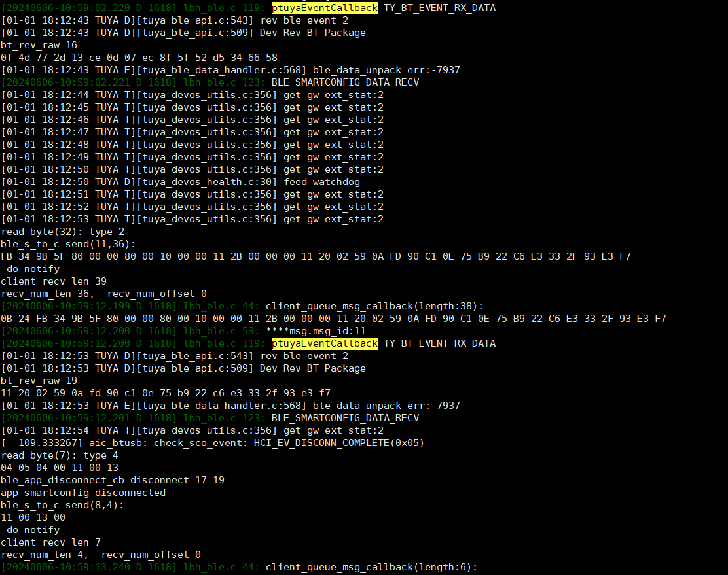Click the 'bt_rev_raw 16' line

click(39, 45)
